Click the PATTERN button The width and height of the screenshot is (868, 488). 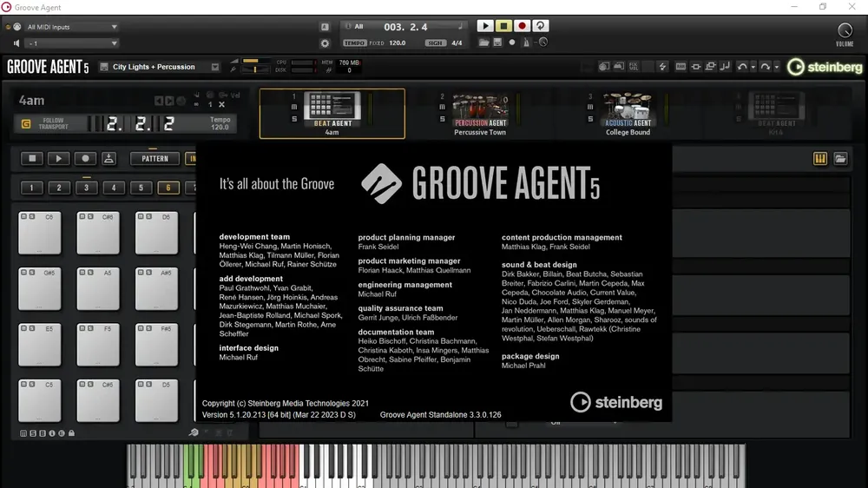(x=155, y=159)
